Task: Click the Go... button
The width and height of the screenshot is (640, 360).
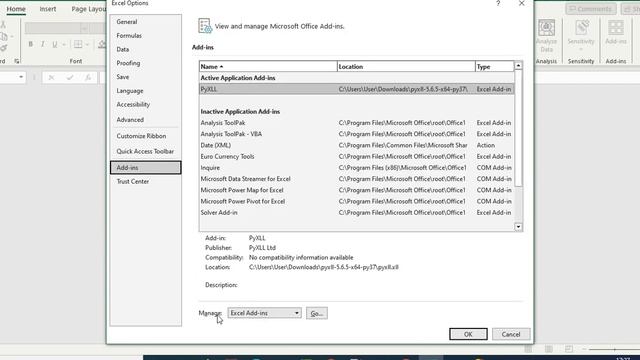Action: click(317, 313)
